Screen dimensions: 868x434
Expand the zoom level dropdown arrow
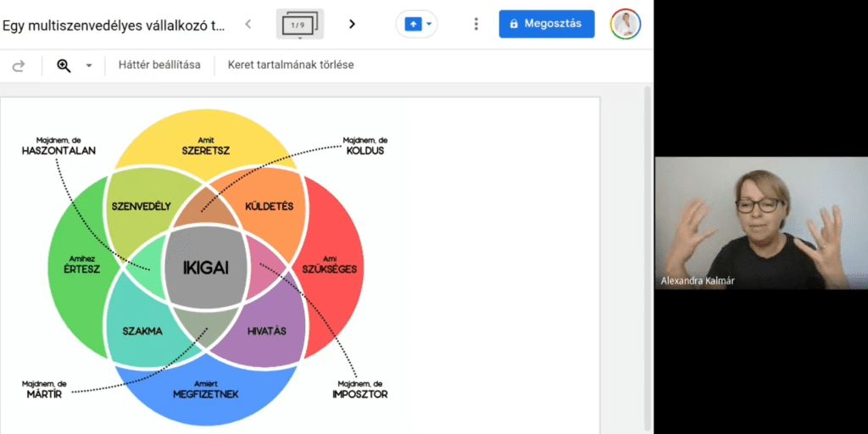tap(88, 66)
